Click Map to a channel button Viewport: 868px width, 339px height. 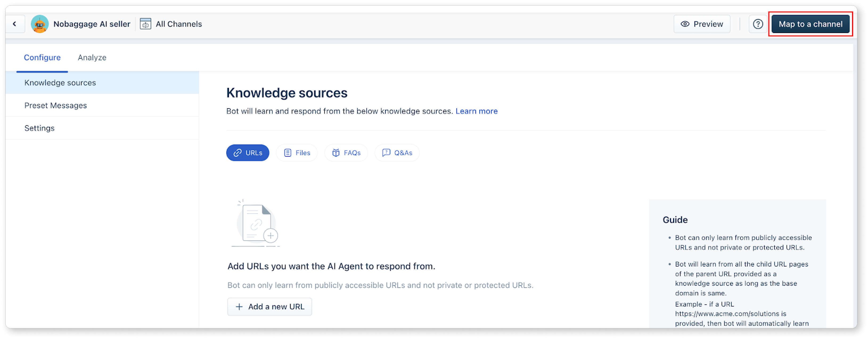coord(810,24)
